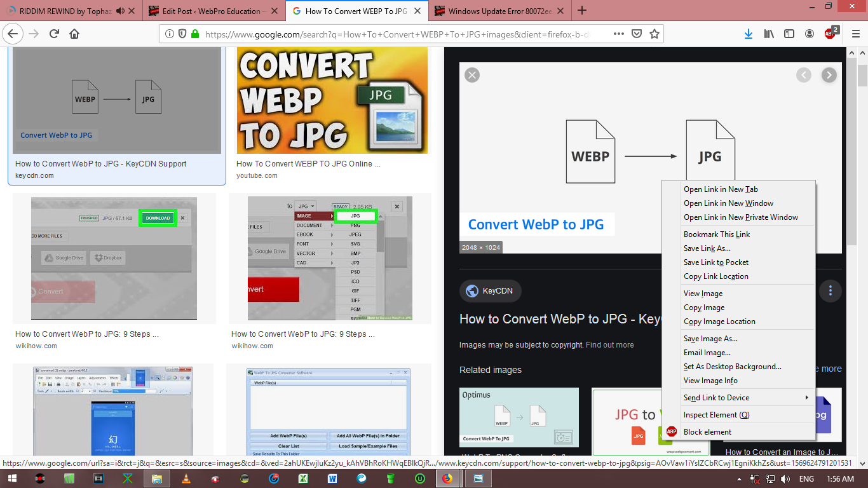
Task: Show hidden system tray icons
Action: coord(739,479)
